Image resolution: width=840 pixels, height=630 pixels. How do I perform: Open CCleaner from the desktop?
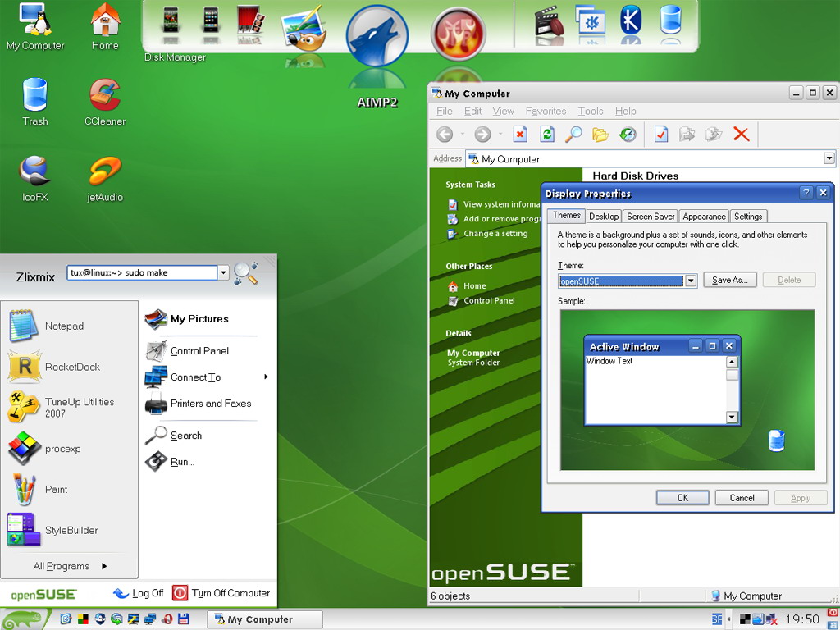click(103, 93)
